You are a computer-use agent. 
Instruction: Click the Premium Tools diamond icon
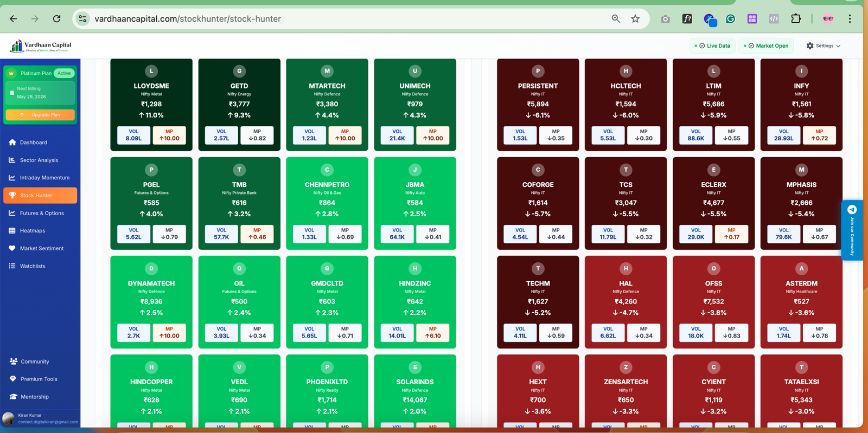13,379
